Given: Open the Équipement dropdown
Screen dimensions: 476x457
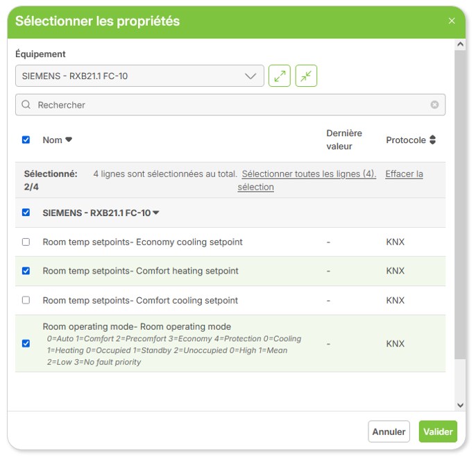Looking at the screenshot, I should pos(139,76).
